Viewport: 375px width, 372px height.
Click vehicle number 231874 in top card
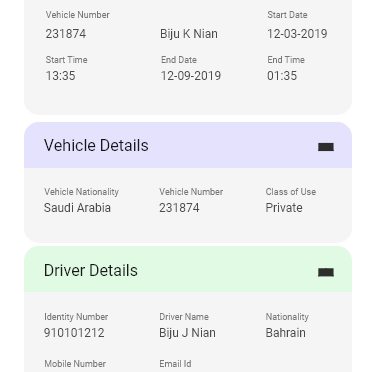(x=66, y=34)
